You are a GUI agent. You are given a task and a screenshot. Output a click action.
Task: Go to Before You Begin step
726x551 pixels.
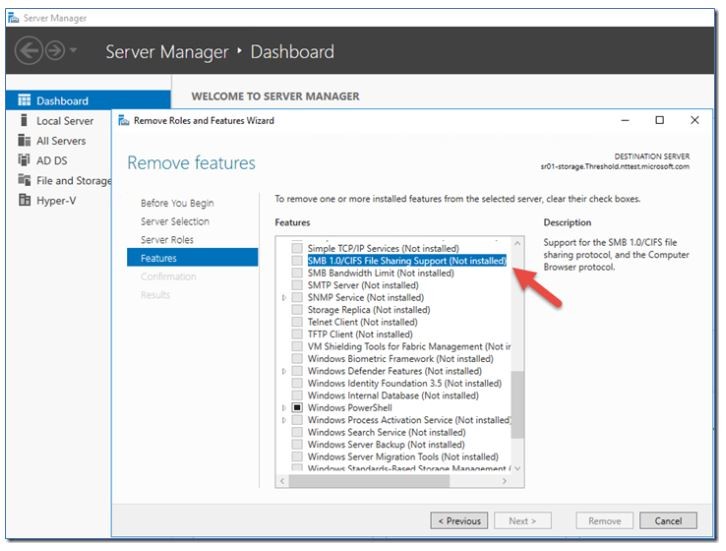pos(177,203)
